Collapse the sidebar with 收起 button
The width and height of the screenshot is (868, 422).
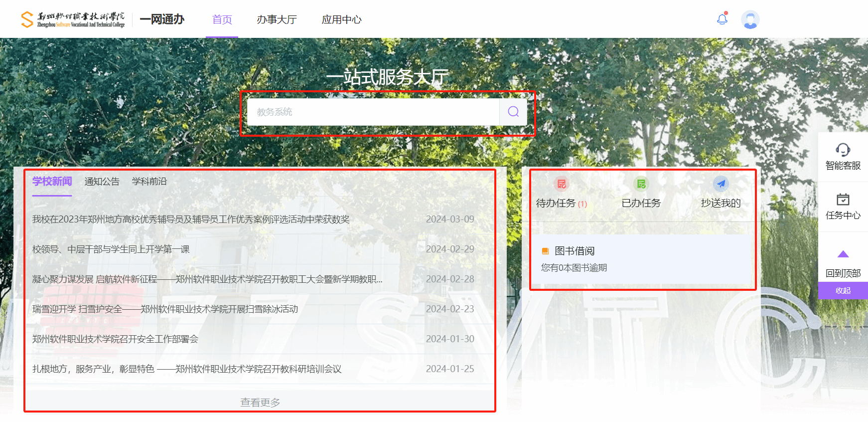(x=843, y=290)
